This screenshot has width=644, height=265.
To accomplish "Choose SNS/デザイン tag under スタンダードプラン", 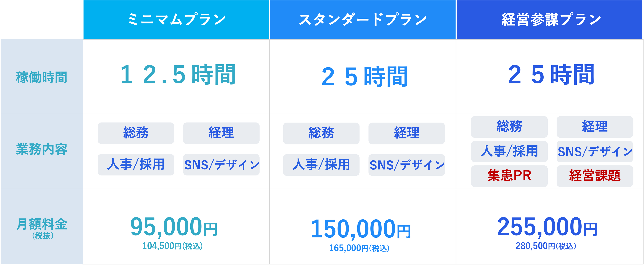I will [x=407, y=165].
